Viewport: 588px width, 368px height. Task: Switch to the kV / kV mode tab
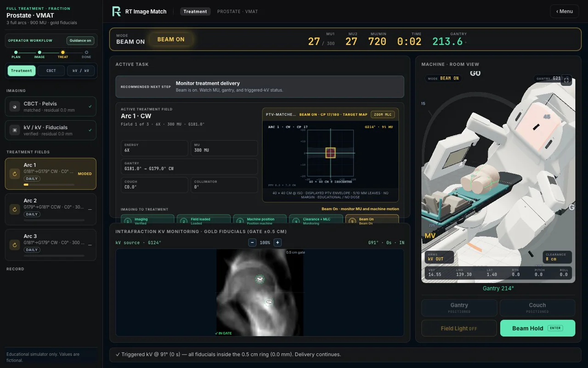[x=81, y=71]
